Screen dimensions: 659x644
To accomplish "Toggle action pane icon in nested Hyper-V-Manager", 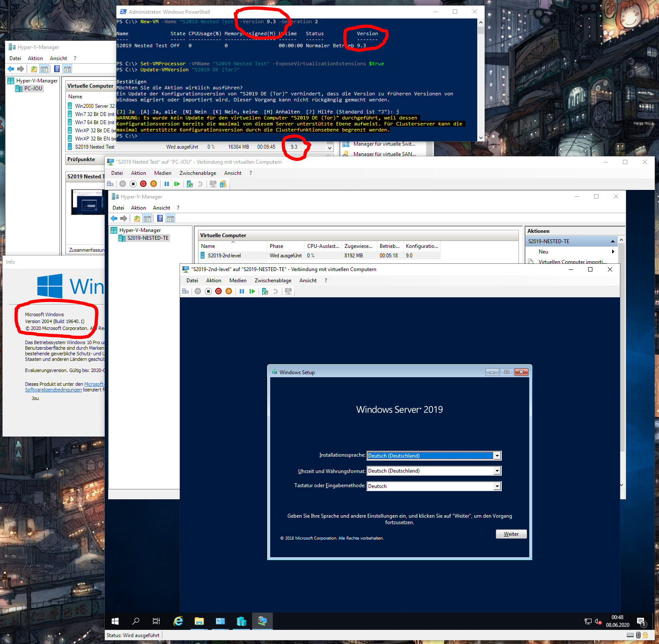I will tap(171, 218).
